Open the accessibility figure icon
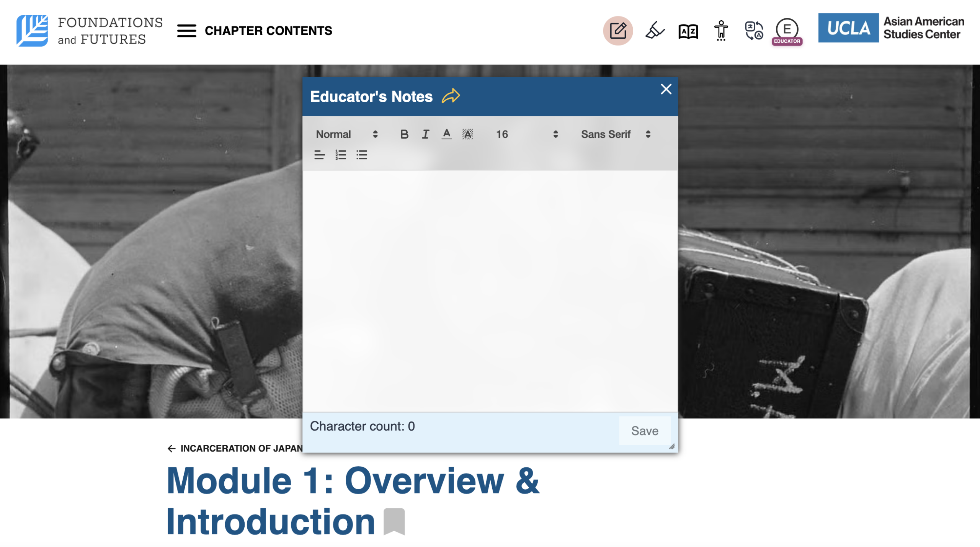The height and width of the screenshot is (547, 980). coord(721,31)
